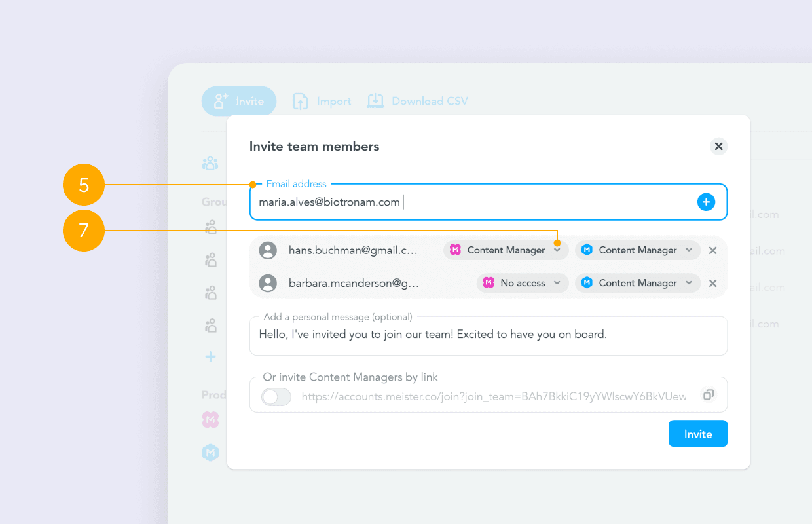Image resolution: width=812 pixels, height=524 pixels.
Task: Copy the invite link with the copy icon
Action: pyautogui.click(x=708, y=395)
